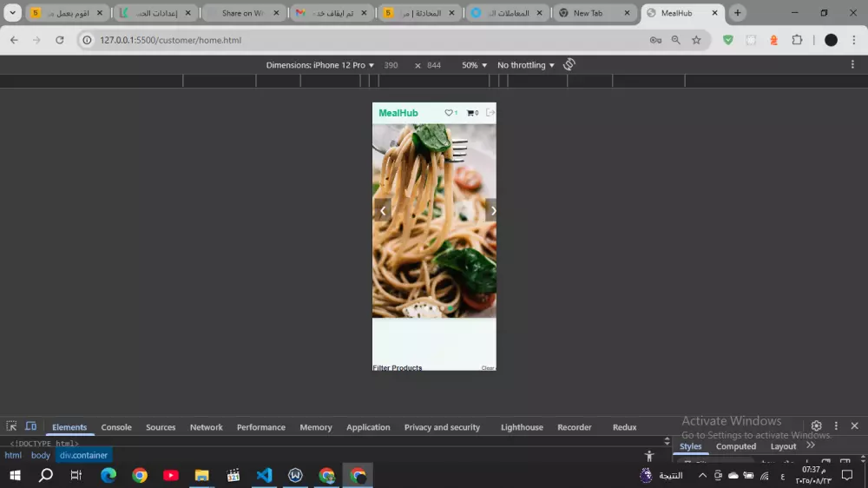Click the address bar URL
Image resolution: width=868 pixels, height=488 pixels.
click(170, 40)
